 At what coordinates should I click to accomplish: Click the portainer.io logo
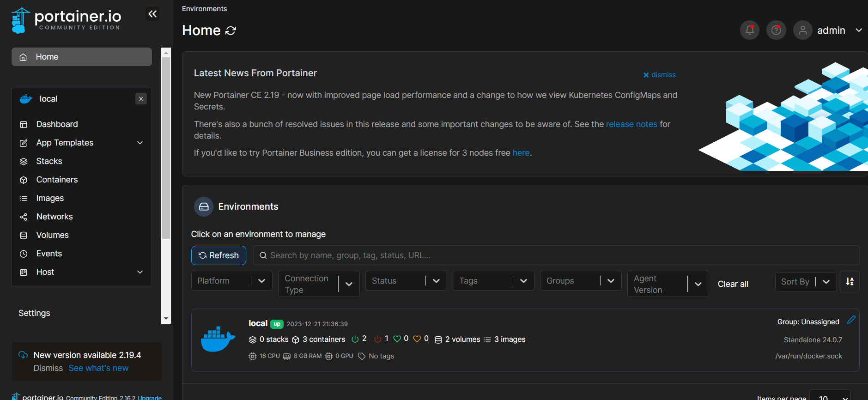click(x=66, y=20)
